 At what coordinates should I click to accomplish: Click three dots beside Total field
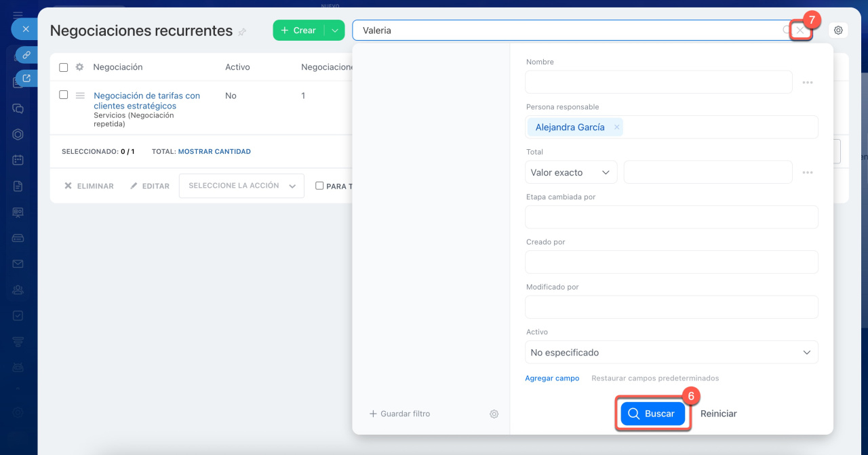click(x=807, y=172)
